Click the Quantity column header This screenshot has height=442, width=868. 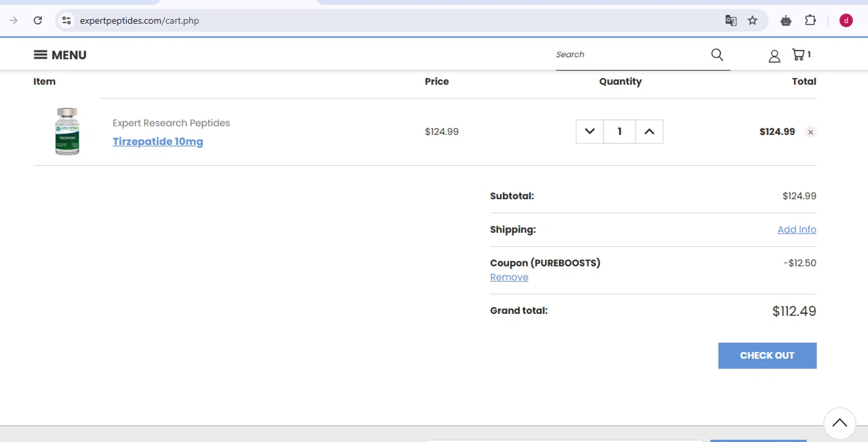click(x=620, y=82)
